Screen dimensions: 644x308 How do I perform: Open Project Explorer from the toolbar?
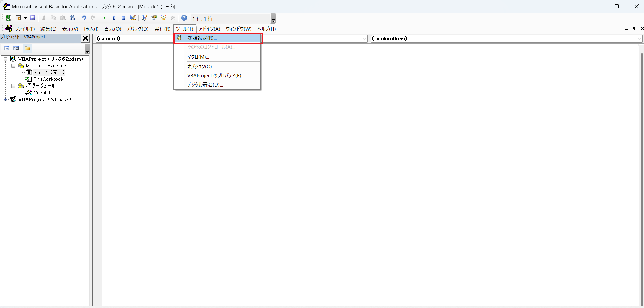tap(144, 18)
